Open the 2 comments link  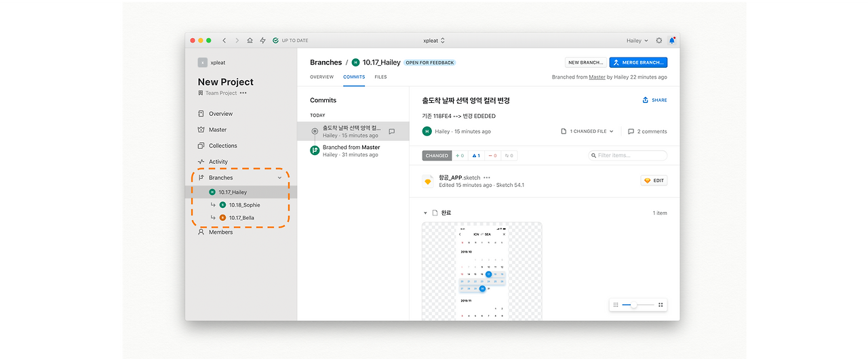point(648,131)
